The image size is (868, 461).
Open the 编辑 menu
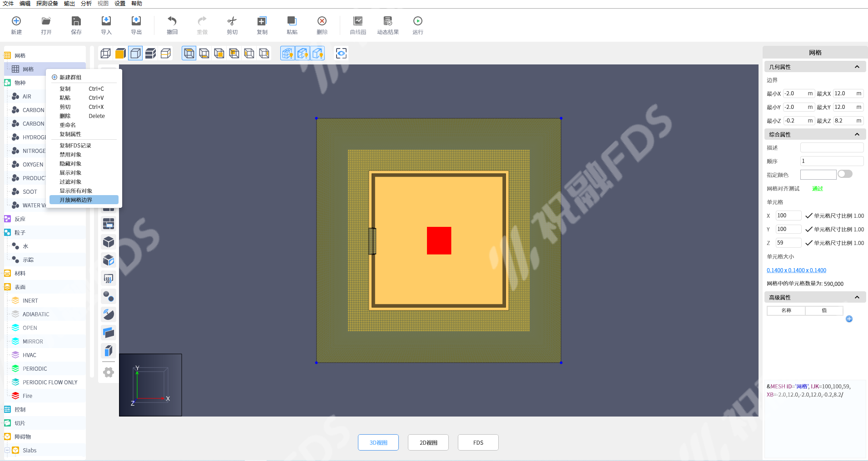(x=25, y=4)
